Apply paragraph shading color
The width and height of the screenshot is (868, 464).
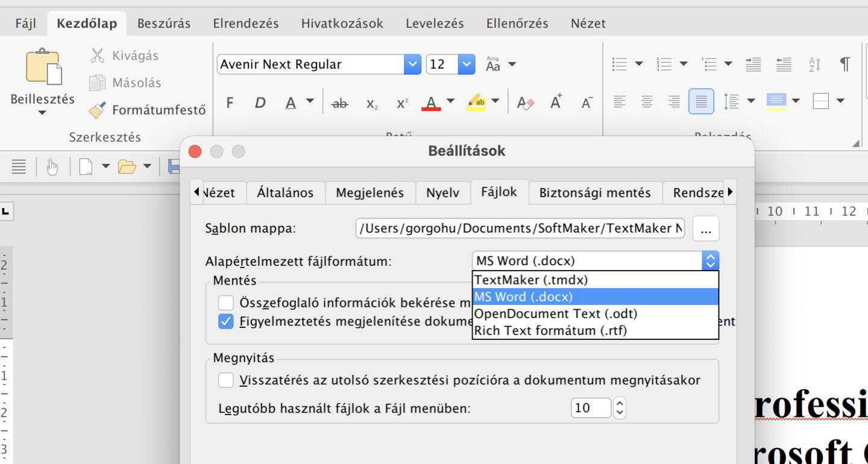776,101
